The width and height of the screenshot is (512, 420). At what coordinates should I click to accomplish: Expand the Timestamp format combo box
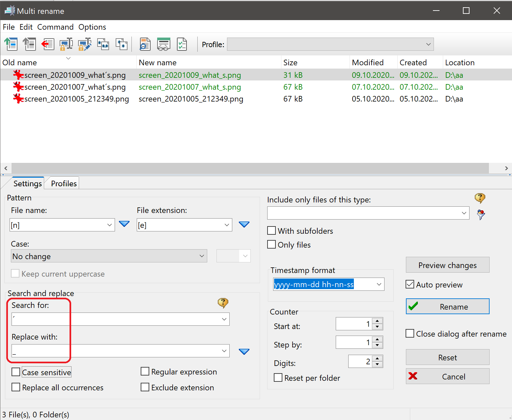(x=379, y=284)
